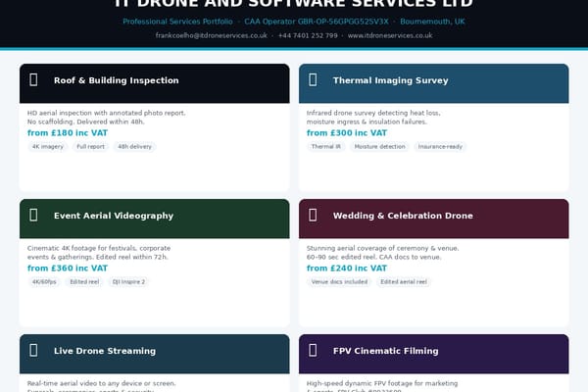Click the 'from £360 inc VAT' price
Viewport: 588px width, 392px height.
click(68, 269)
